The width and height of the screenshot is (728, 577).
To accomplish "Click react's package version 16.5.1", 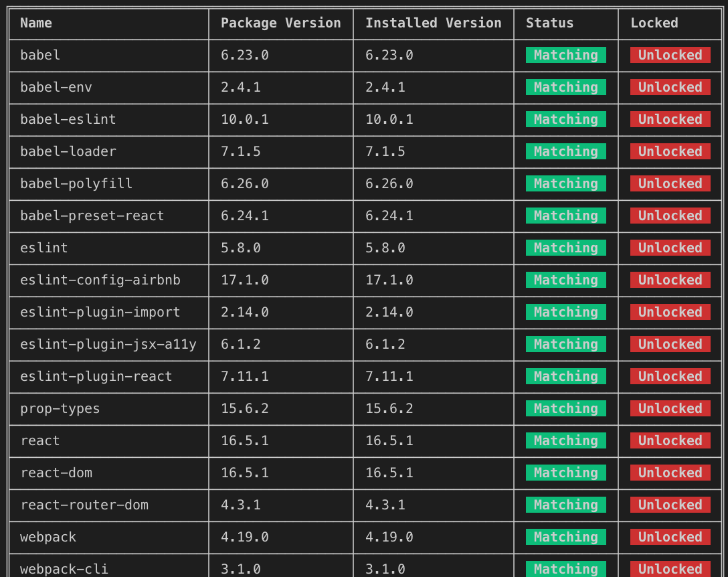I will [245, 440].
